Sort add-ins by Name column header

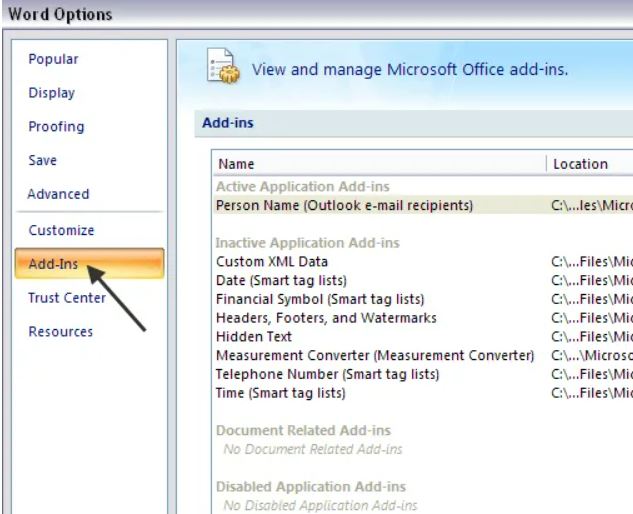point(237,164)
